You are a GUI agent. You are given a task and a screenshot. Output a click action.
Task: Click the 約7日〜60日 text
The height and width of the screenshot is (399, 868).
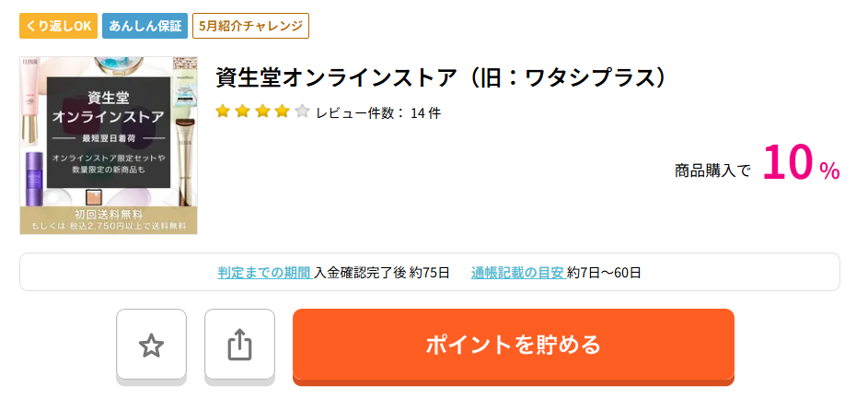tap(605, 273)
